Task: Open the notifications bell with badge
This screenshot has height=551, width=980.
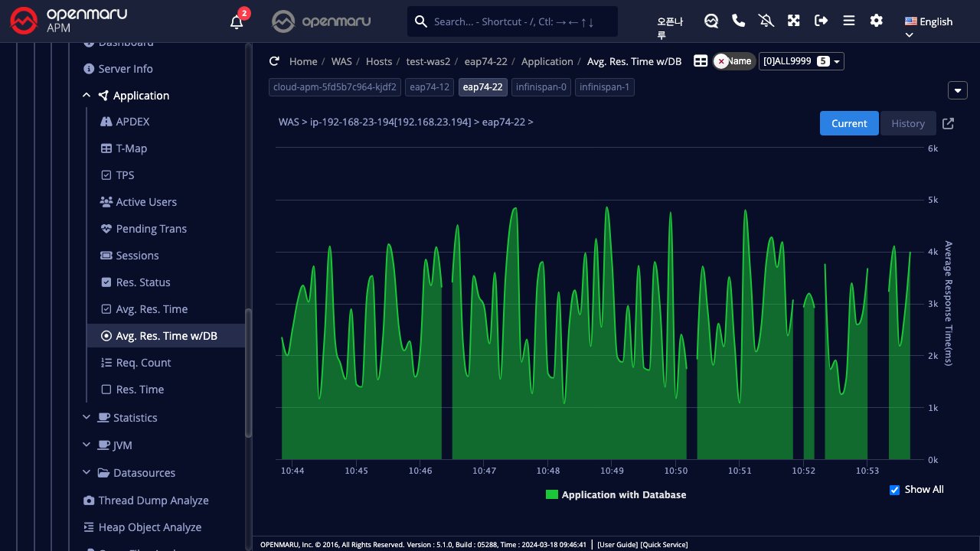Action: [x=237, y=21]
